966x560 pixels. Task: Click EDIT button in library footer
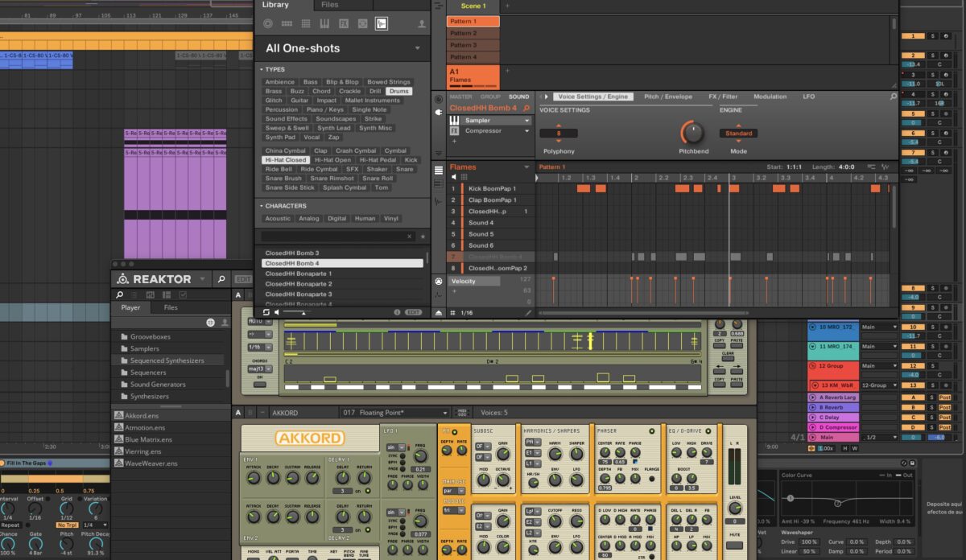coord(413,312)
